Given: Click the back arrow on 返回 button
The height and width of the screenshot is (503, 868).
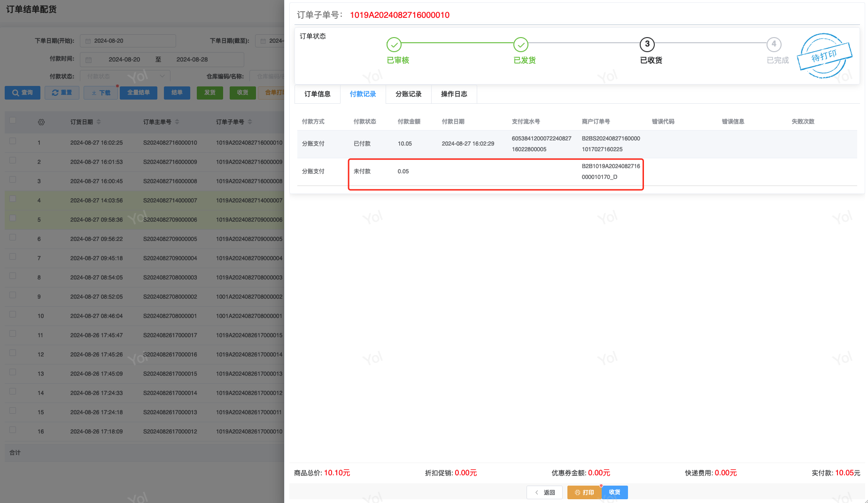Looking at the screenshot, I should point(537,493).
